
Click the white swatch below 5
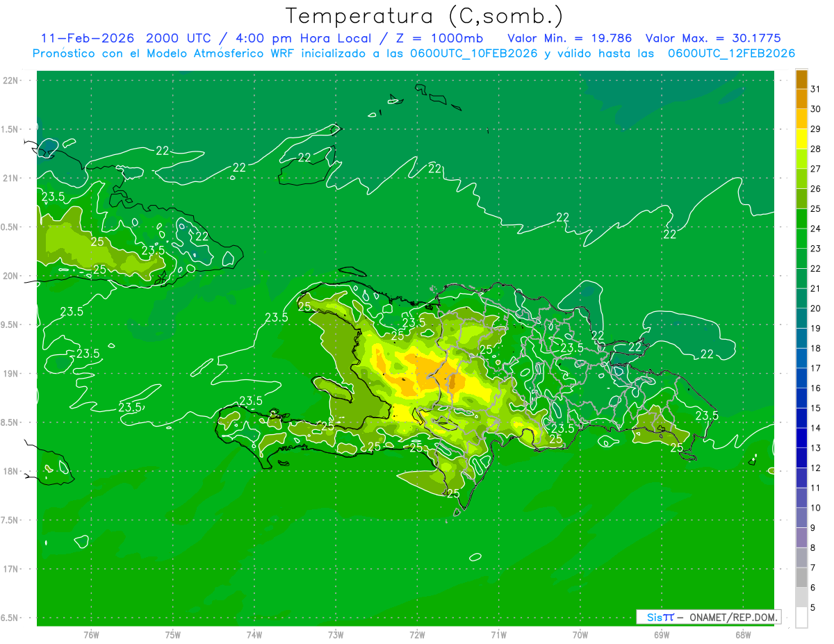point(801,618)
